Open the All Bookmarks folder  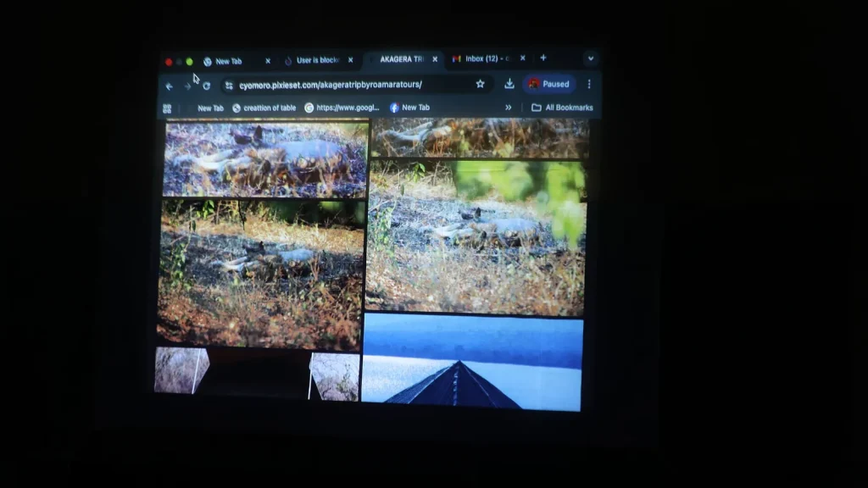pos(563,108)
